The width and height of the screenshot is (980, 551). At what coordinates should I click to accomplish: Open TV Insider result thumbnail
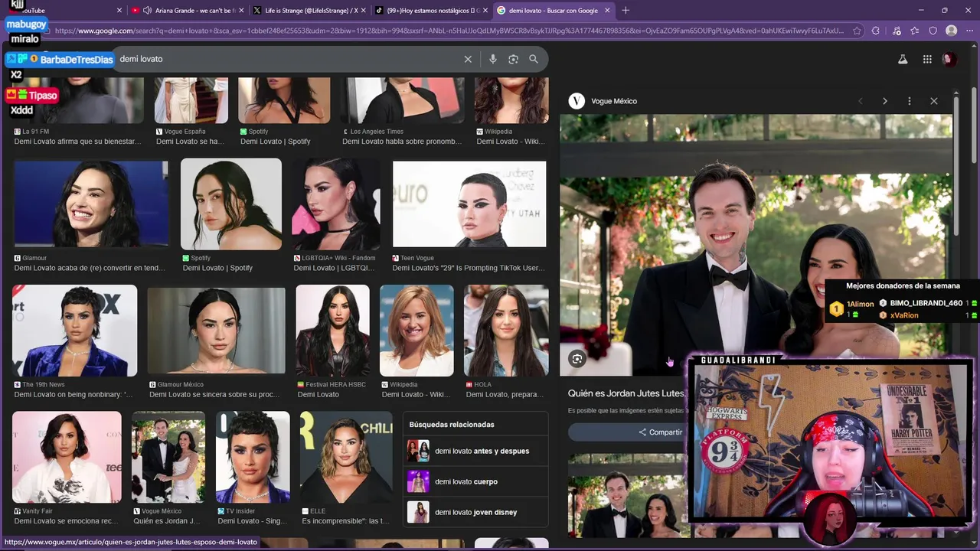tap(253, 458)
